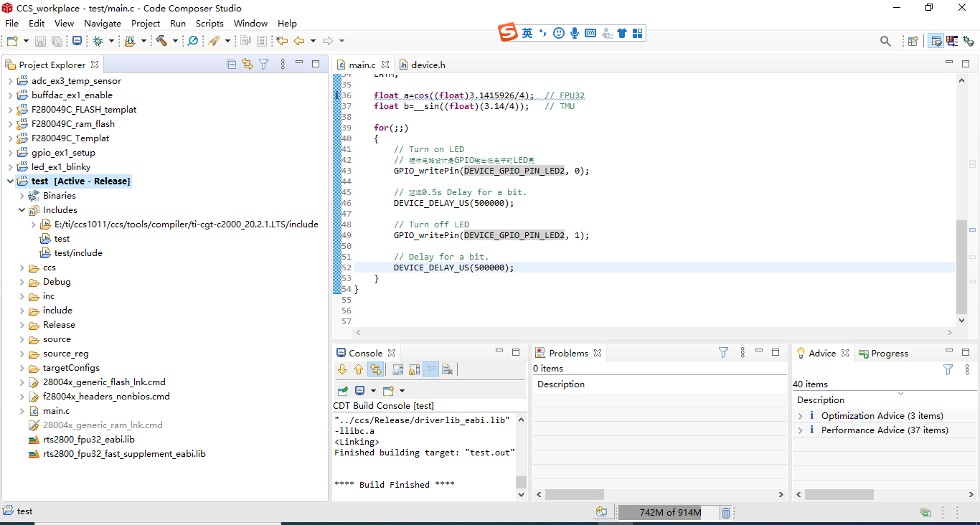Filter Project Explorer with funnel icon
Image resolution: width=980 pixels, height=525 pixels.
pos(264,64)
